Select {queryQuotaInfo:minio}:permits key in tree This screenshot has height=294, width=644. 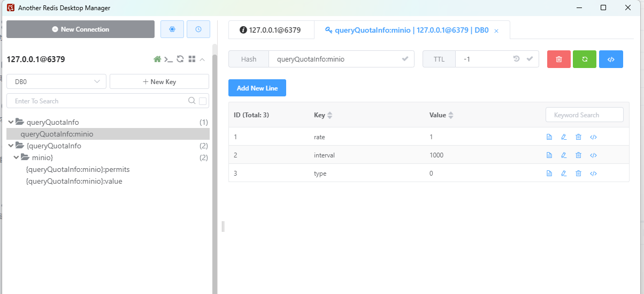click(78, 169)
